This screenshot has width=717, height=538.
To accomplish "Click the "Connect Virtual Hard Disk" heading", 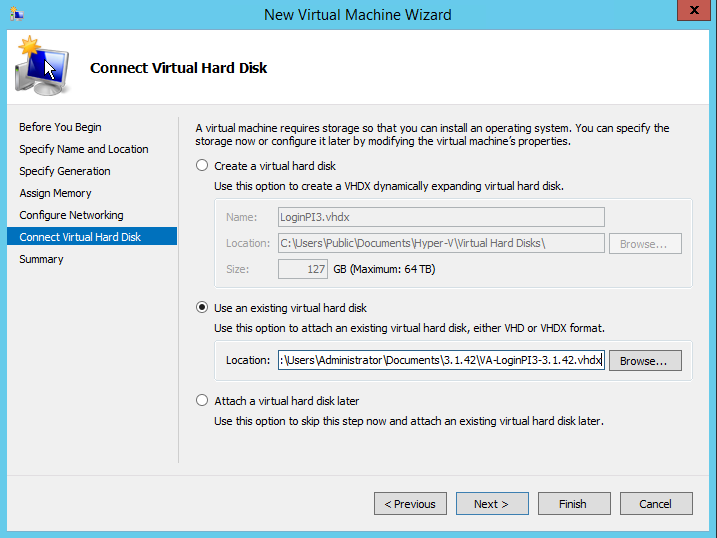I will [178, 68].
